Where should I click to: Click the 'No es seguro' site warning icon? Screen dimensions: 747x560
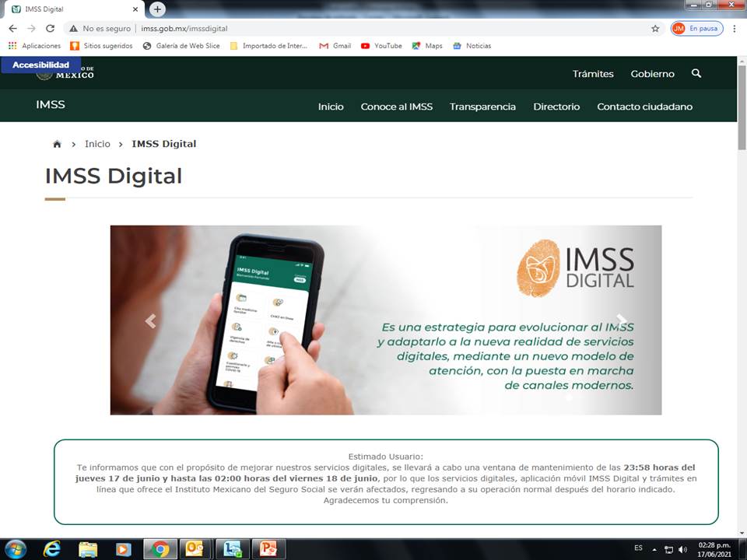(74, 29)
